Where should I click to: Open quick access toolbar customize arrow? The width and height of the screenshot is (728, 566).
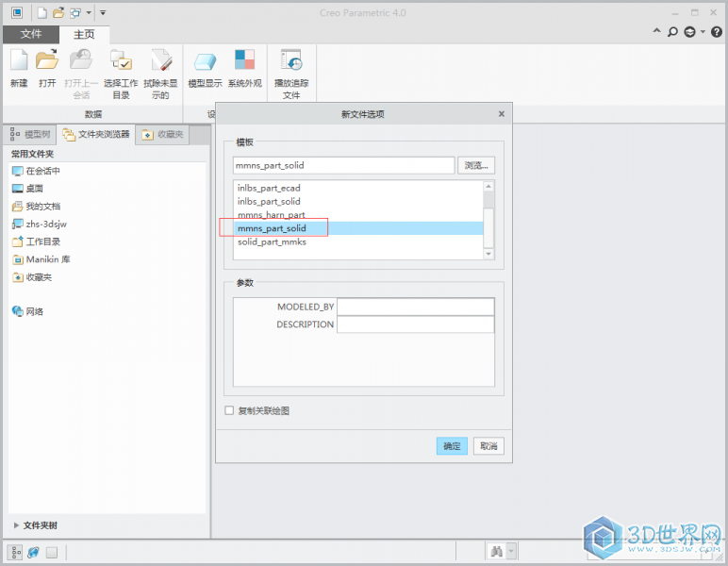tap(103, 13)
